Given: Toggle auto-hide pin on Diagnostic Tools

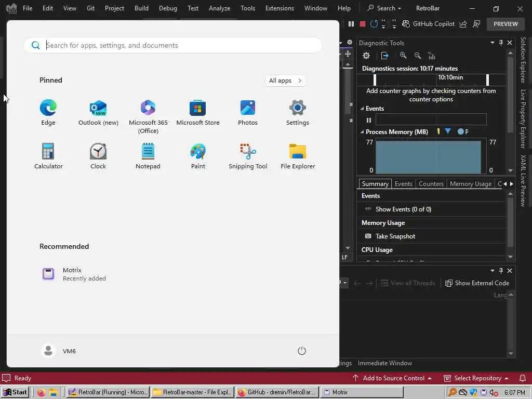Looking at the screenshot, I should [501, 43].
